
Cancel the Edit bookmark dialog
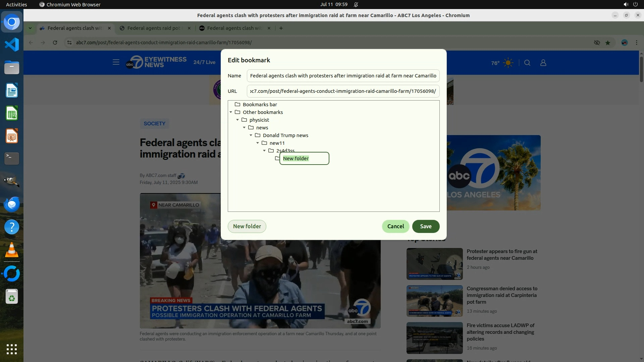click(395, 226)
